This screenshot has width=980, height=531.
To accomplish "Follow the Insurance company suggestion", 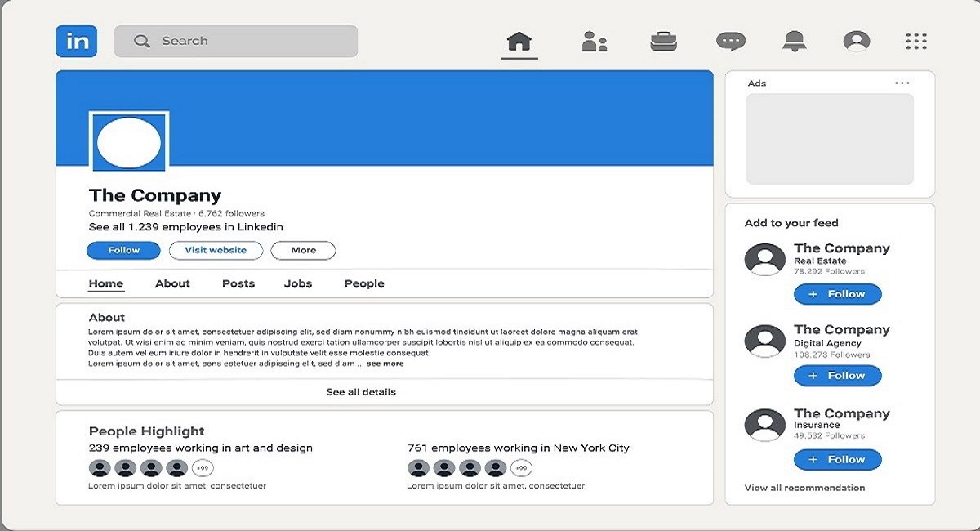I will click(837, 460).
